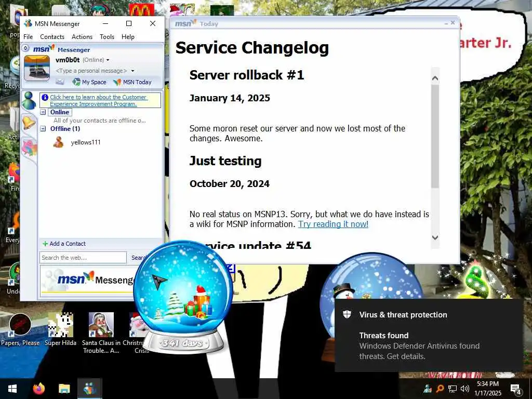Open the Santa Claus in Trouble desktop shortcut
The height and width of the screenshot is (399, 532).
tap(101, 333)
